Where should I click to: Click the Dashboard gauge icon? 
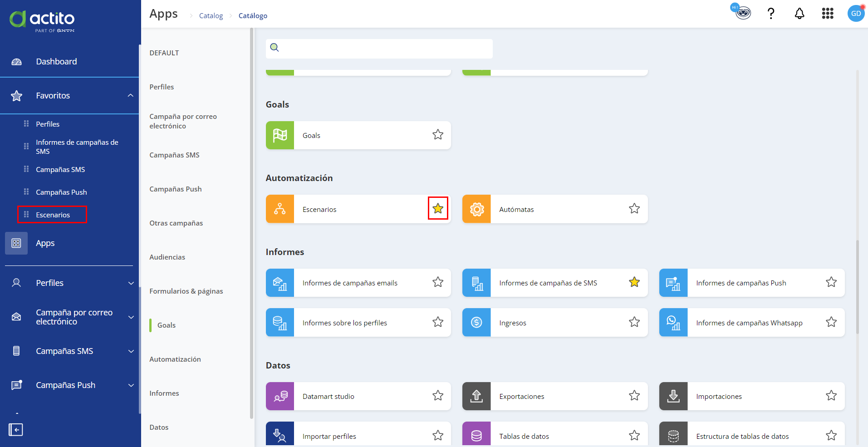pos(16,62)
